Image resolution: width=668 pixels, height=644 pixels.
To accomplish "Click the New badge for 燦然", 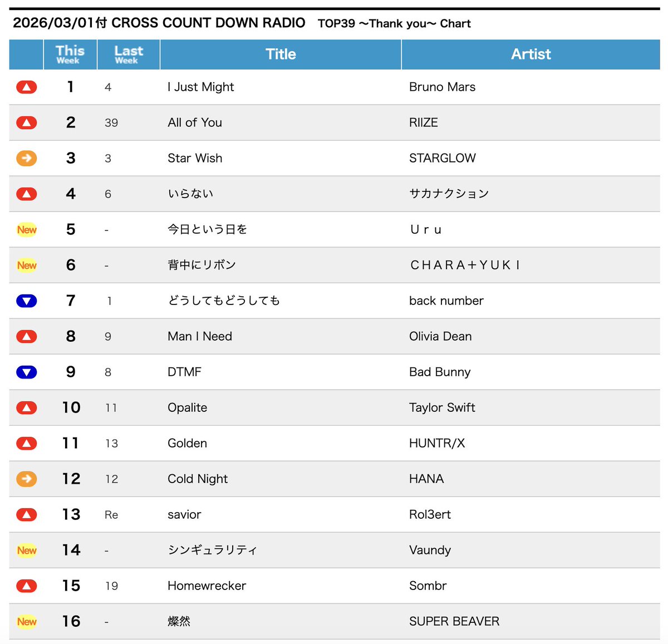I will point(27,622).
